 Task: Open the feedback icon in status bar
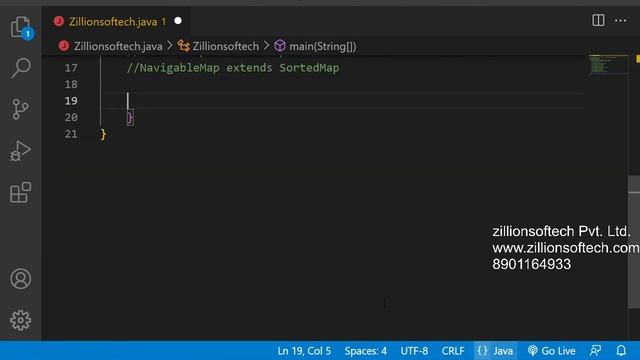[595, 351]
